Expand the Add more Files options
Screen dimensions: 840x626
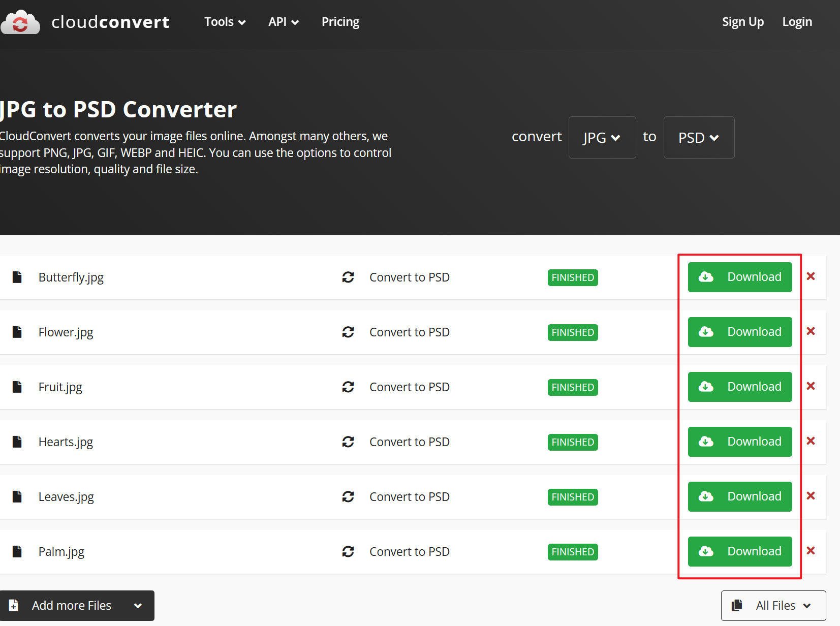pyautogui.click(x=137, y=606)
